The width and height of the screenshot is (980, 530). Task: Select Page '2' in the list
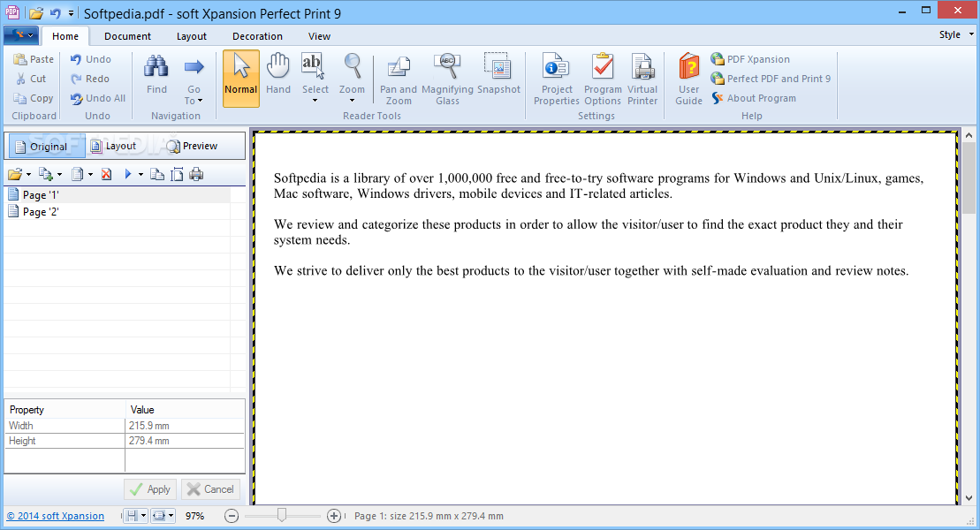118,212
